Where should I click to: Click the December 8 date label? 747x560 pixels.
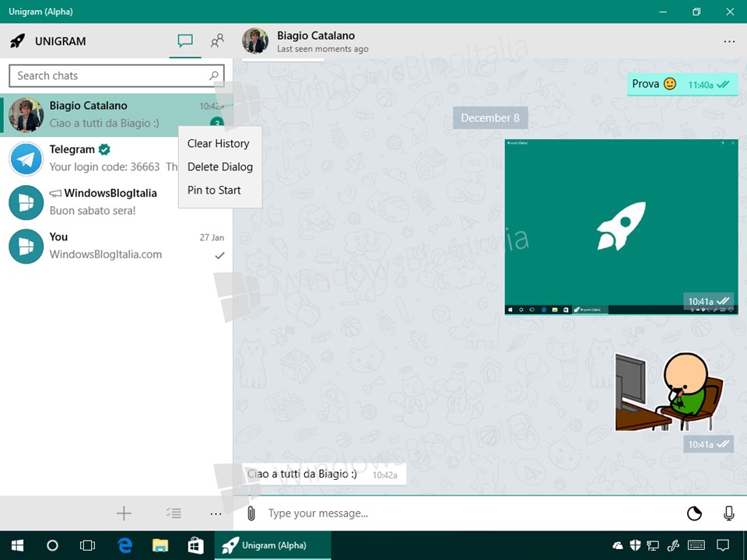tap(490, 117)
